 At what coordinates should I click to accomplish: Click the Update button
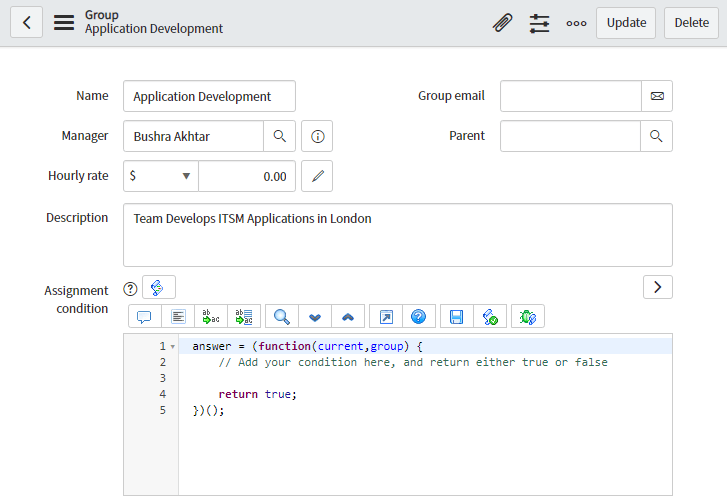pyautogui.click(x=626, y=23)
